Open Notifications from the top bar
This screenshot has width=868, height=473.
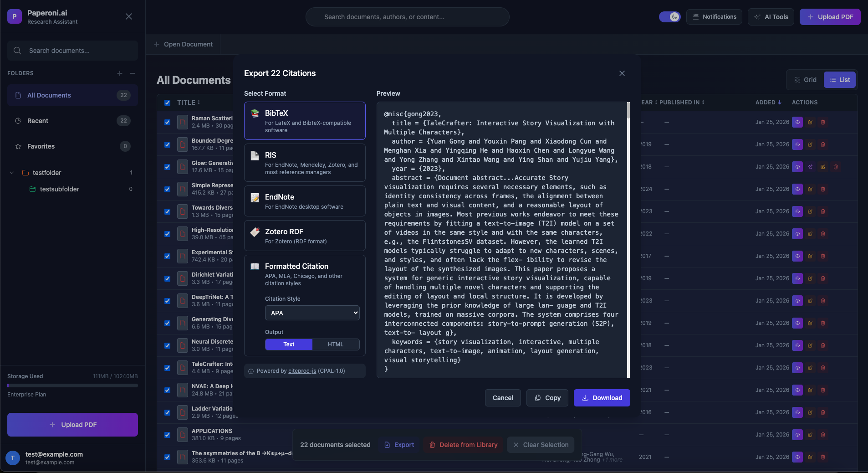(714, 17)
